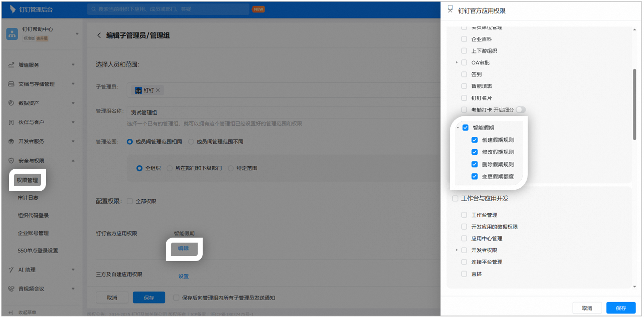The image size is (644, 317).
Task: Click 取消 button in the drawer
Action: click(587, 308)
